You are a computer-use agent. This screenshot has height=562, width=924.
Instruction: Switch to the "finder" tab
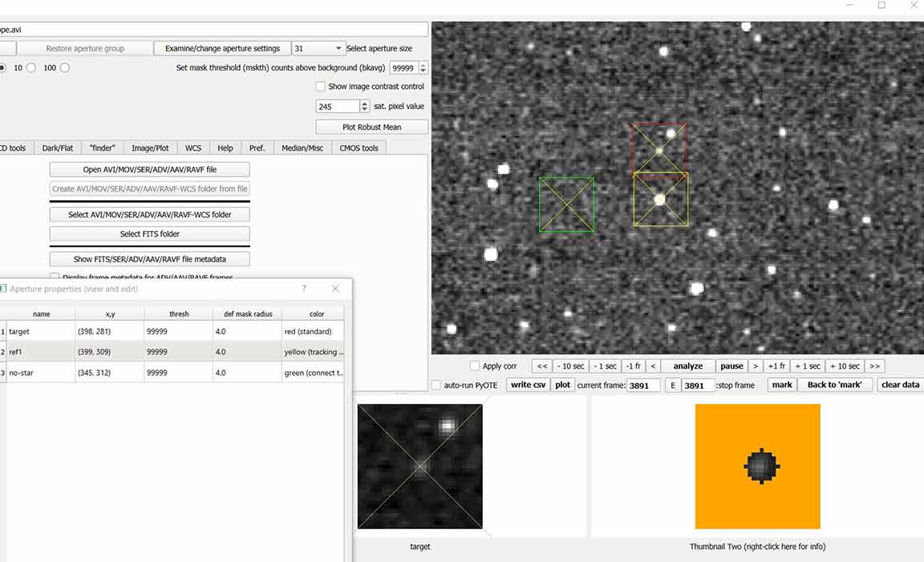point(103,148)
